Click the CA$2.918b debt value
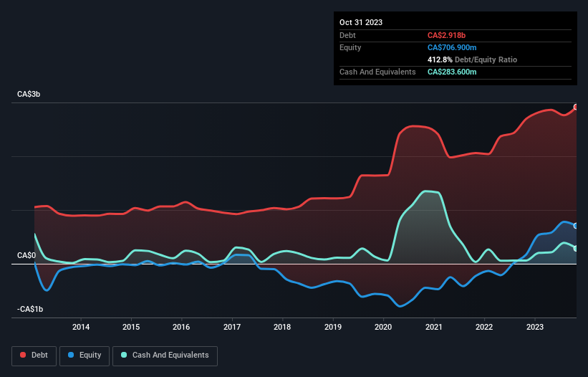This screenshot has height=377, width=588. [x=446, y=35]
